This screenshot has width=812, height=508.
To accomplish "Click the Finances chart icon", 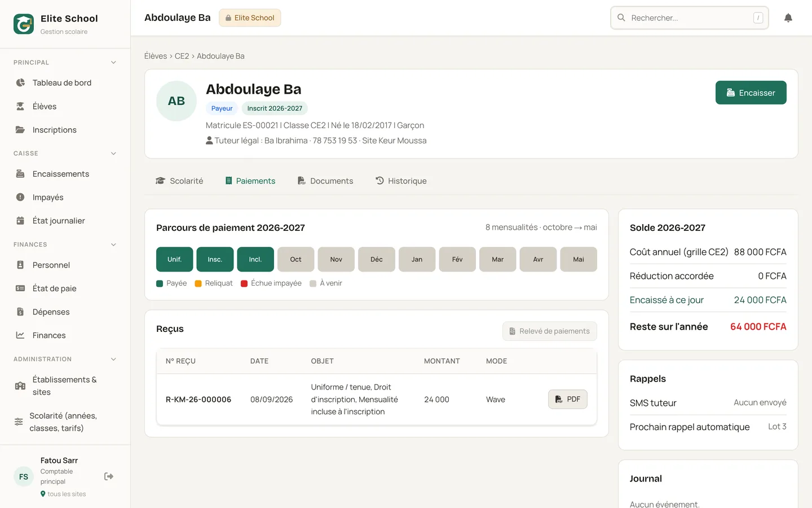I will (20, 335).
